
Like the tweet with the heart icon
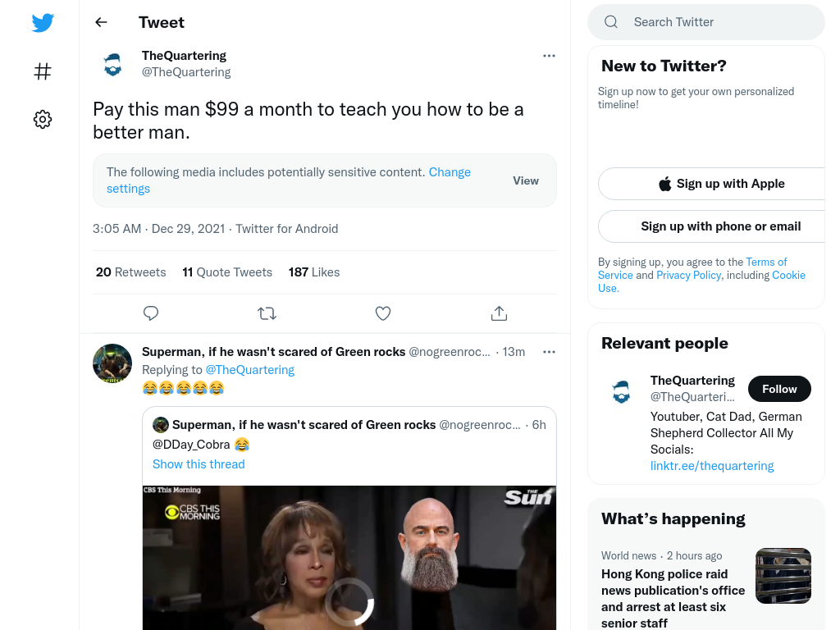click(383, 313)
